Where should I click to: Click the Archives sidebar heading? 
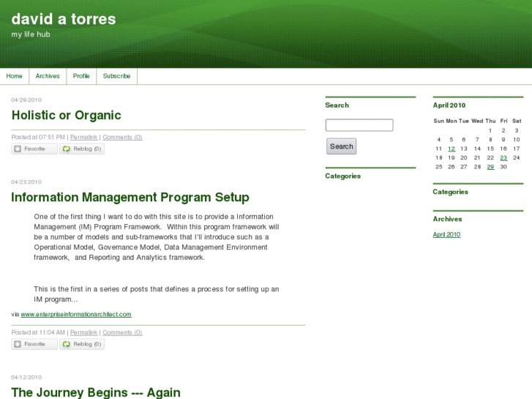click(x=447, y=219)
